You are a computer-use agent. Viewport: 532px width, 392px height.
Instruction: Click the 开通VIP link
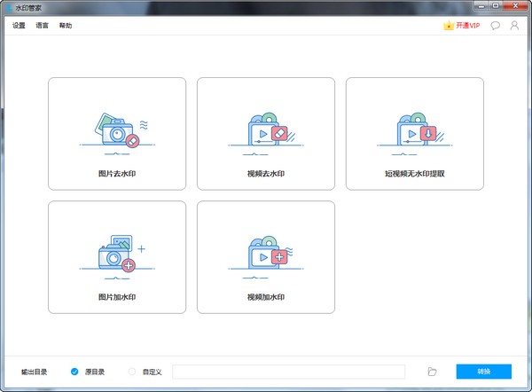coord(468,26)
